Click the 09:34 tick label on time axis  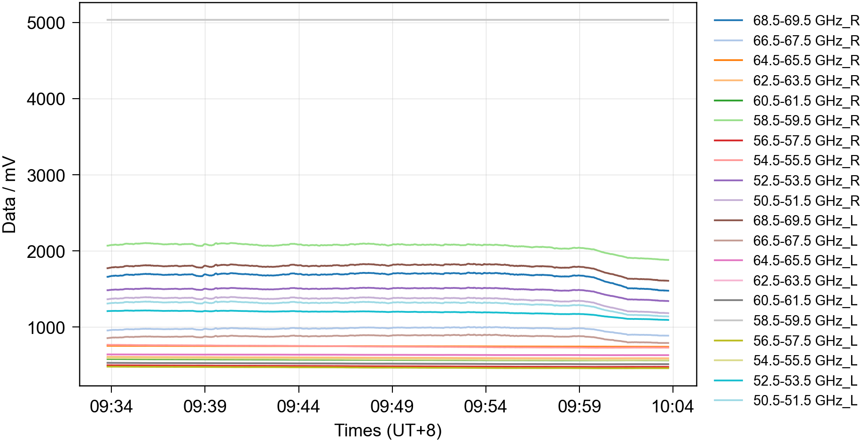tap(111, 406)
